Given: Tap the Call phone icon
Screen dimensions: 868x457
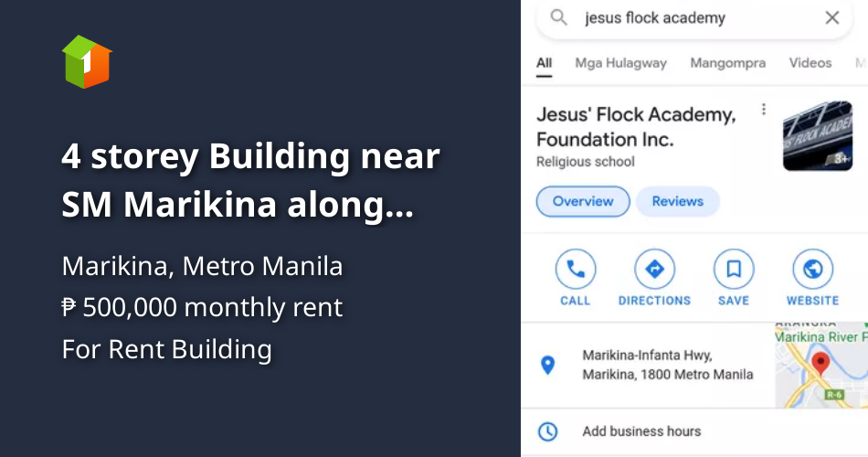Looking at the screenshot, I should click(576, 270).
